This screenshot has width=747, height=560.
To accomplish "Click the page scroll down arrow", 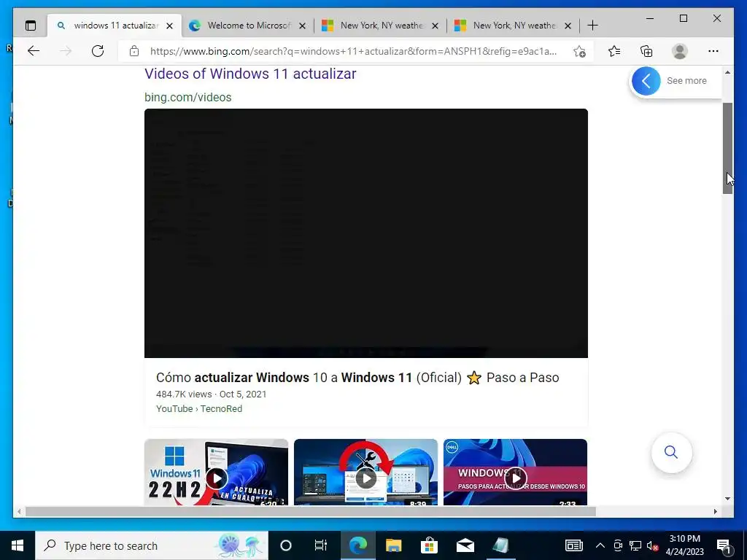I will pyautogui.click(x=727, y=499).
